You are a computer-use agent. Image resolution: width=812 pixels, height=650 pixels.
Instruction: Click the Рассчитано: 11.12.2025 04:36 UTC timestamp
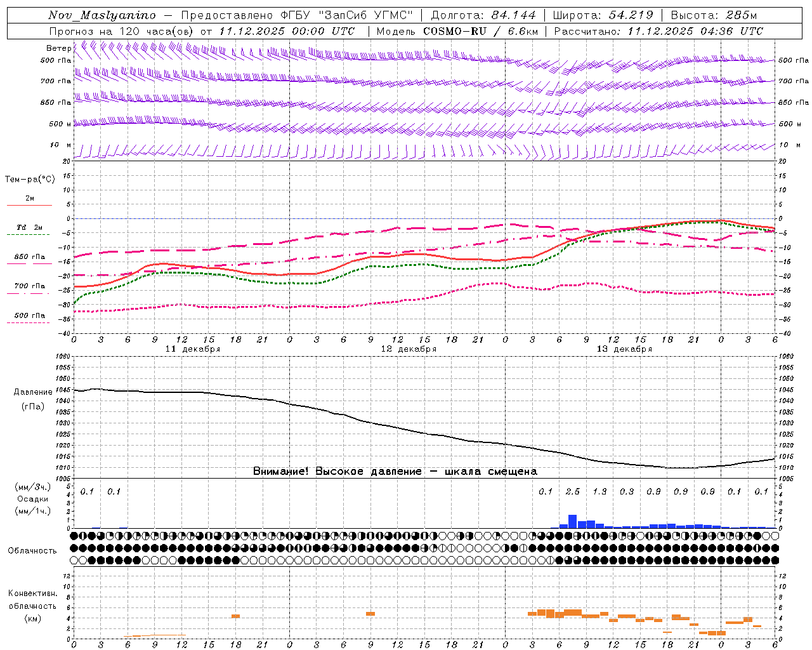pos(658,31)
